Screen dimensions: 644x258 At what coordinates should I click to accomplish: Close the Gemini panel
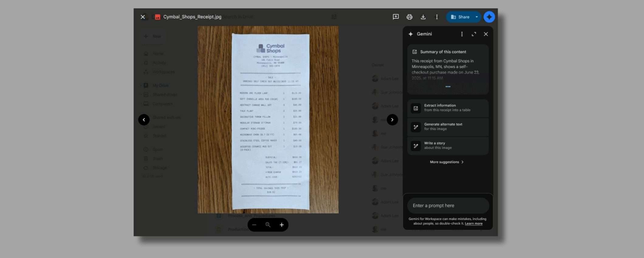[486, 34]
